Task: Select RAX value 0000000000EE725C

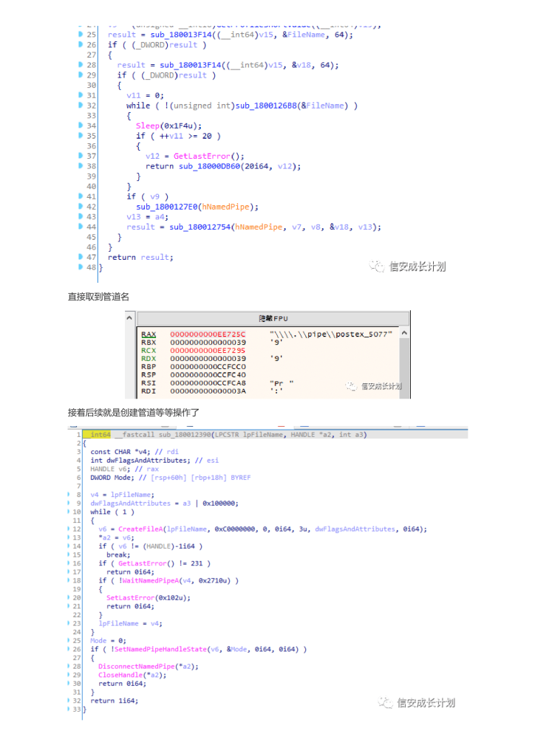Action: [x=208, y=334]
